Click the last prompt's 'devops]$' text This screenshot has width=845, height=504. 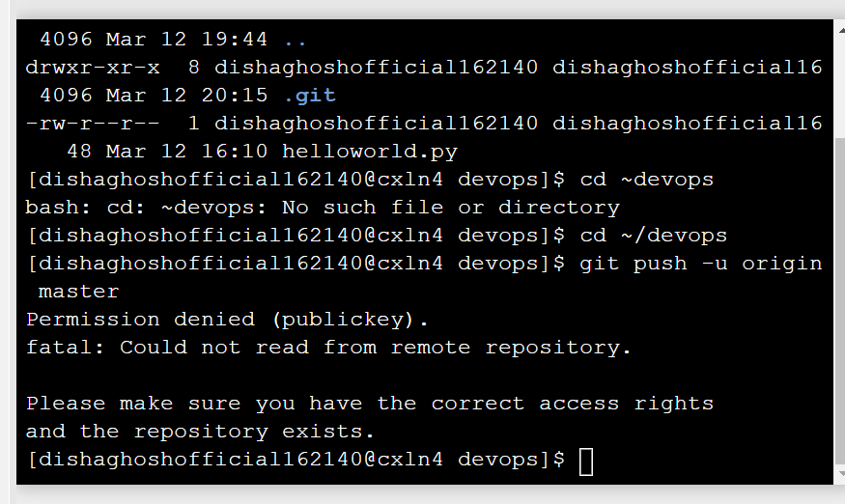tap(512, 460)
